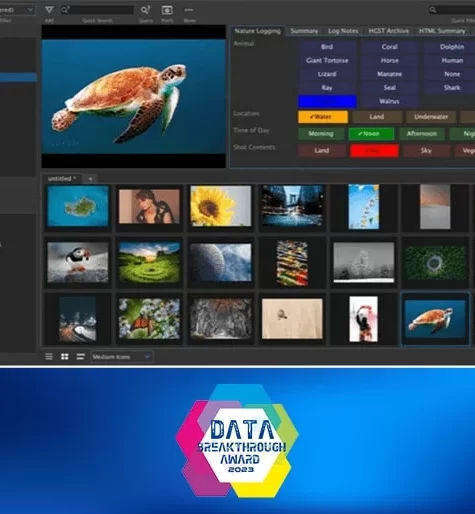Image resolution: width=475 pixels, height=514 pixels.
Task: Click the magnifier icon of the right-hand search field
Action: click(433, 10)
